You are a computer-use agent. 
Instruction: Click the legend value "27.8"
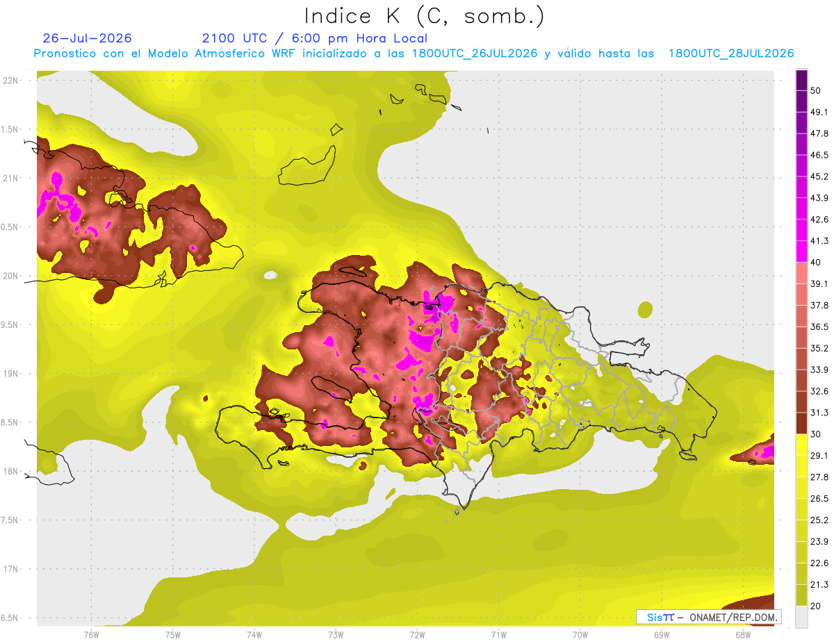click(x=819, y=477)
